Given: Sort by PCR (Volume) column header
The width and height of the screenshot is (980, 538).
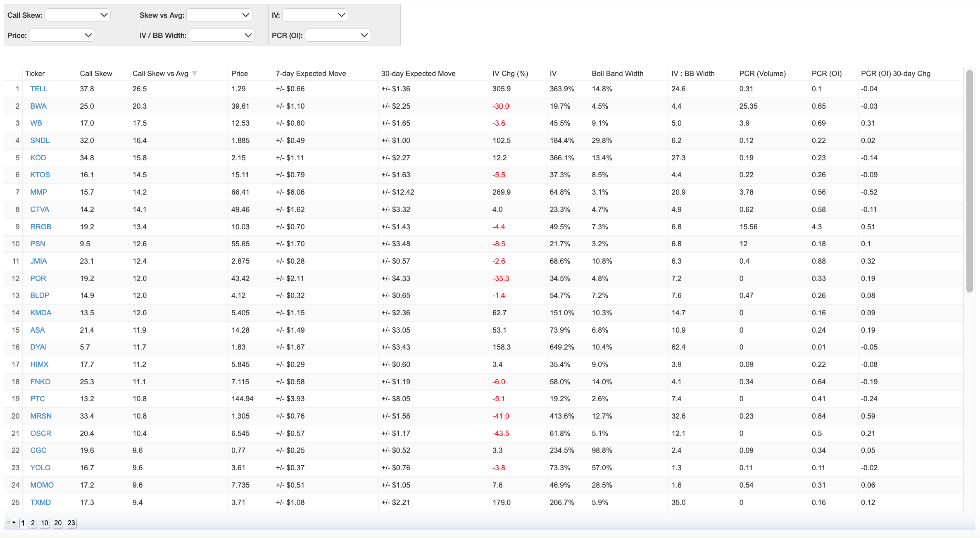Looking at the screenshot, I should [762, 74].
